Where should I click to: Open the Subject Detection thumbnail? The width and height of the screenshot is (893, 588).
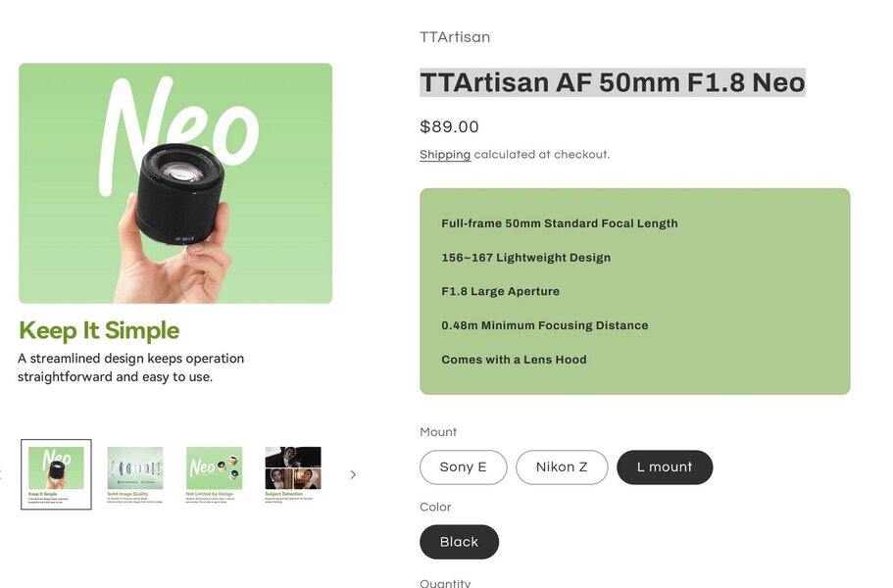click(x=293, y=474)
